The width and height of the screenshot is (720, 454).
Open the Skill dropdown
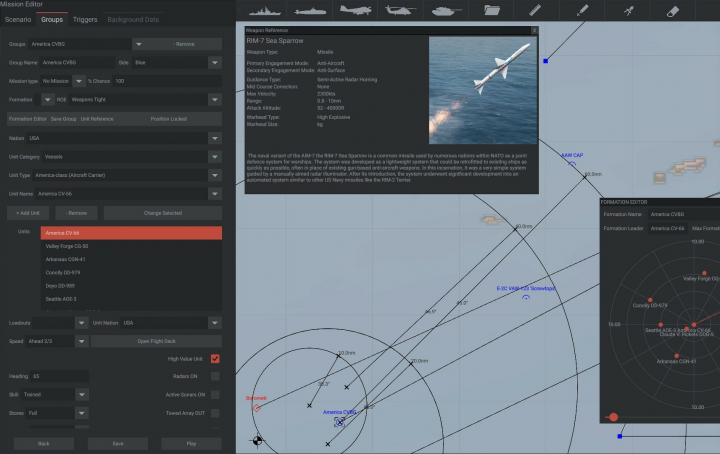click(82, 395)
